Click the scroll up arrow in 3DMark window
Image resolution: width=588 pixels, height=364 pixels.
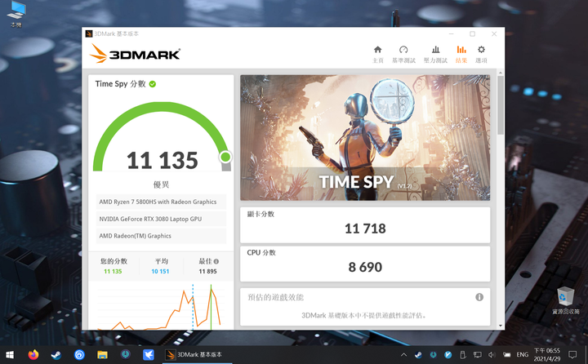(x=501, y=73)
